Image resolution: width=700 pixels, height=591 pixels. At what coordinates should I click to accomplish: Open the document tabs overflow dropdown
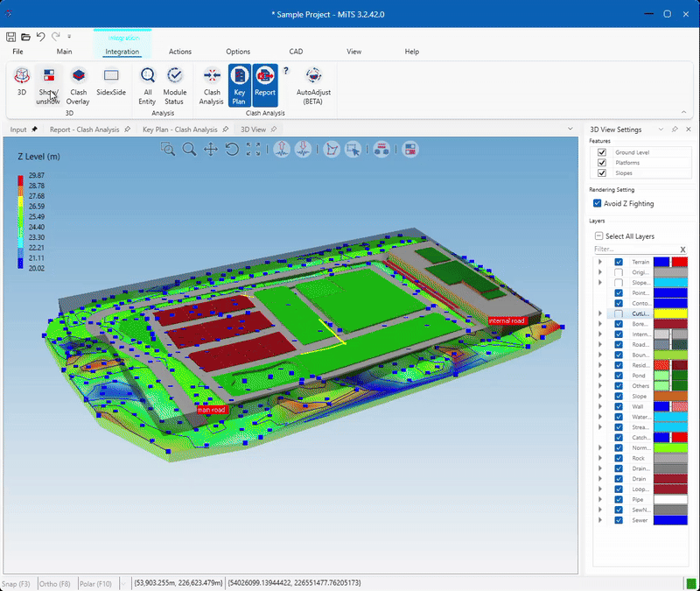(x=570, y=129)
